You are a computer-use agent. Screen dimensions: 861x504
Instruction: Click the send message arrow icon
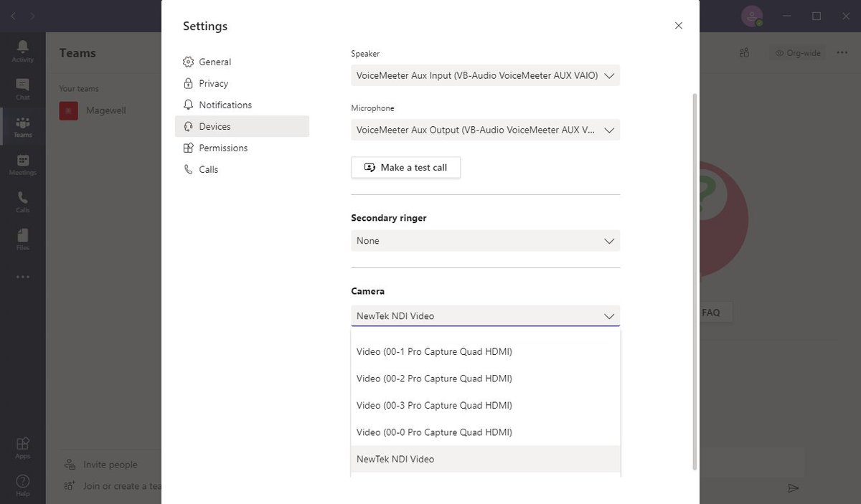pyautogui.click(x=793, y=488)
